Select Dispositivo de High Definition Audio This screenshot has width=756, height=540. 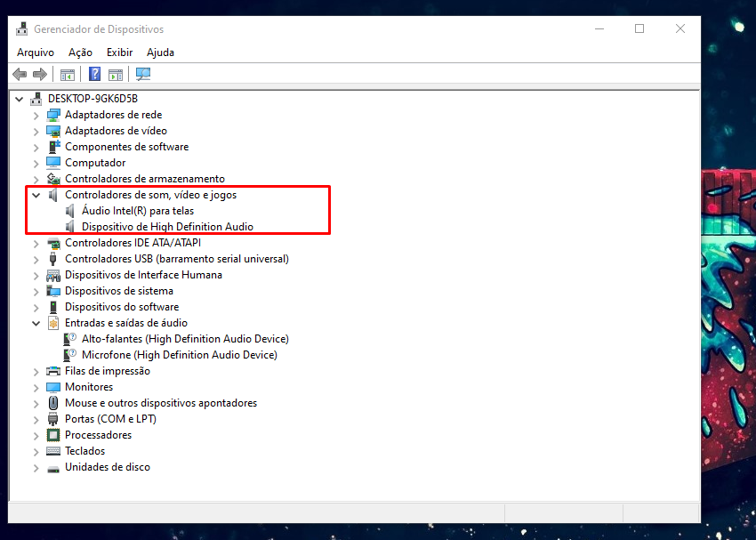167,227
